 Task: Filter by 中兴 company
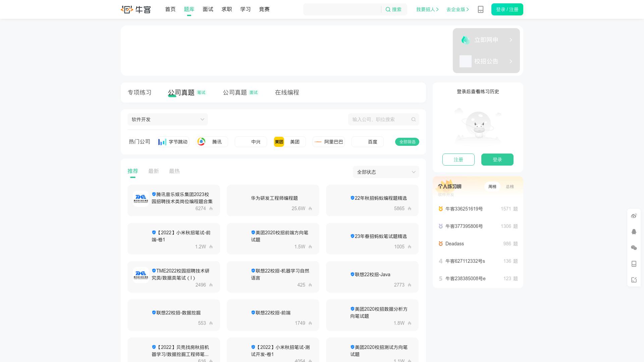[x=251, y=142]
